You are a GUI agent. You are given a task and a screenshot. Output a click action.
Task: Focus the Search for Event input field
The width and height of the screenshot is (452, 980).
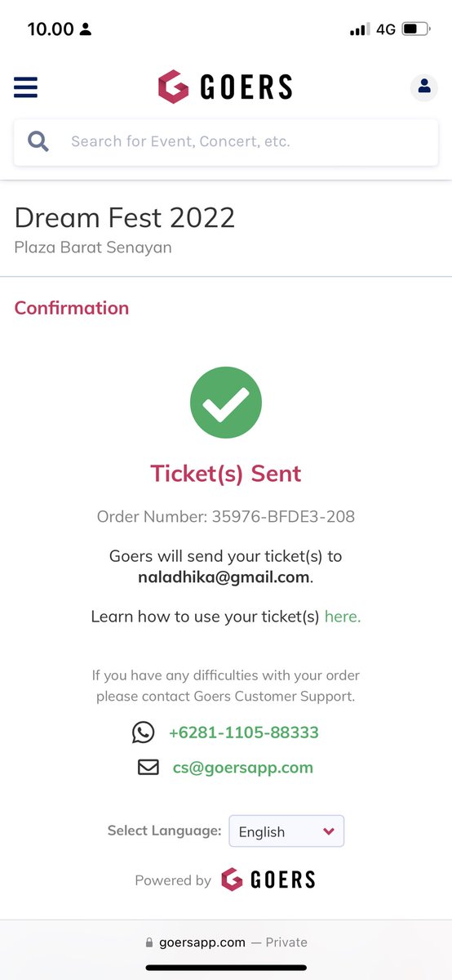pos(226,142)
